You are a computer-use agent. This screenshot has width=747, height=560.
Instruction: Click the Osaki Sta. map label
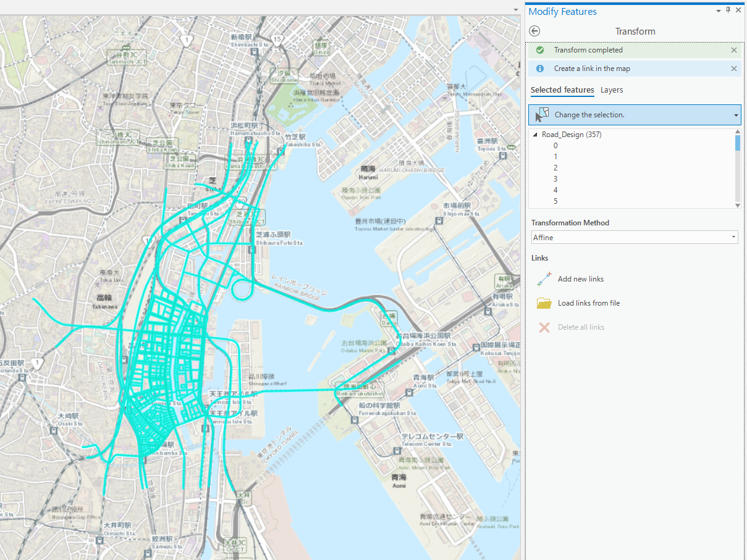click(69, 424)
